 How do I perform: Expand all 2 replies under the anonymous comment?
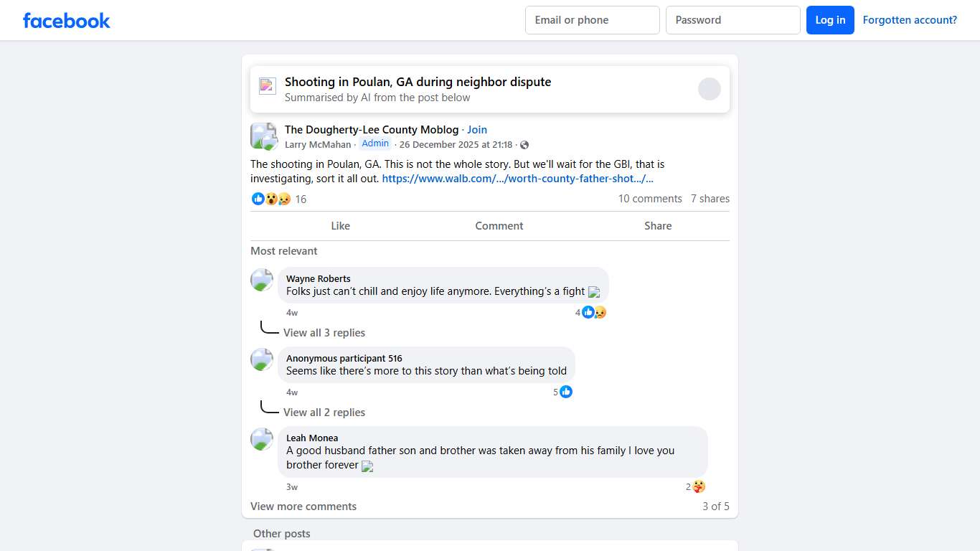324,413
